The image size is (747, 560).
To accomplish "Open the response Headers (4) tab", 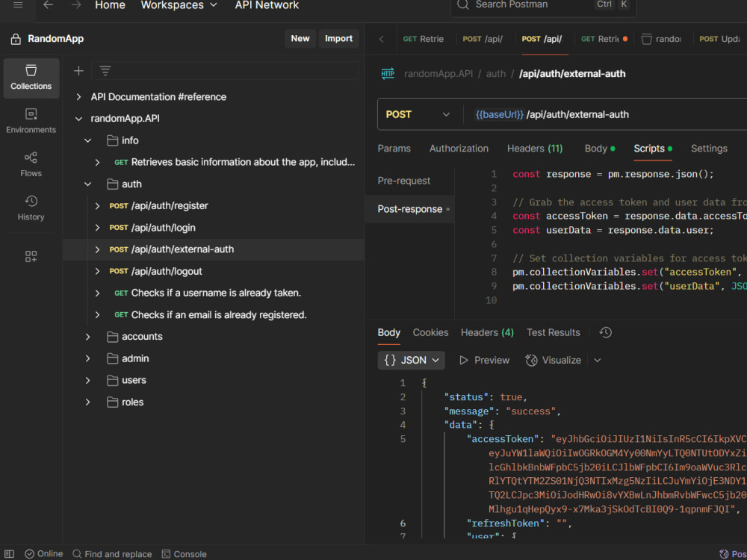I will tap(487, 332).
